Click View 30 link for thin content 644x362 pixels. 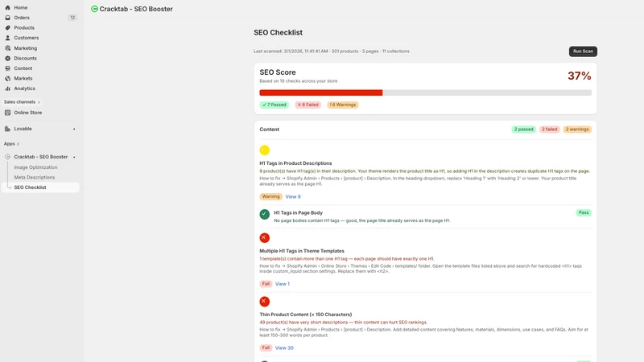click(x=284, y=348)
